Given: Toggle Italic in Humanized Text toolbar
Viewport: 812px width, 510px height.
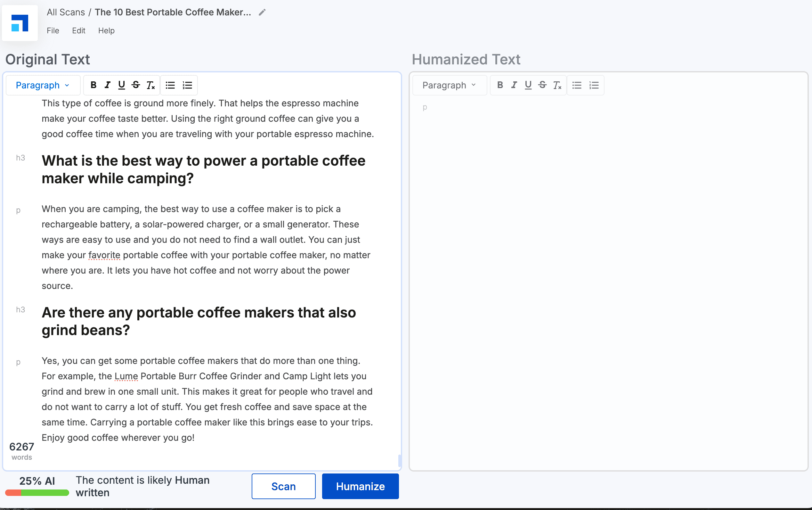Looking at the screenshot, I should [514, 85].
